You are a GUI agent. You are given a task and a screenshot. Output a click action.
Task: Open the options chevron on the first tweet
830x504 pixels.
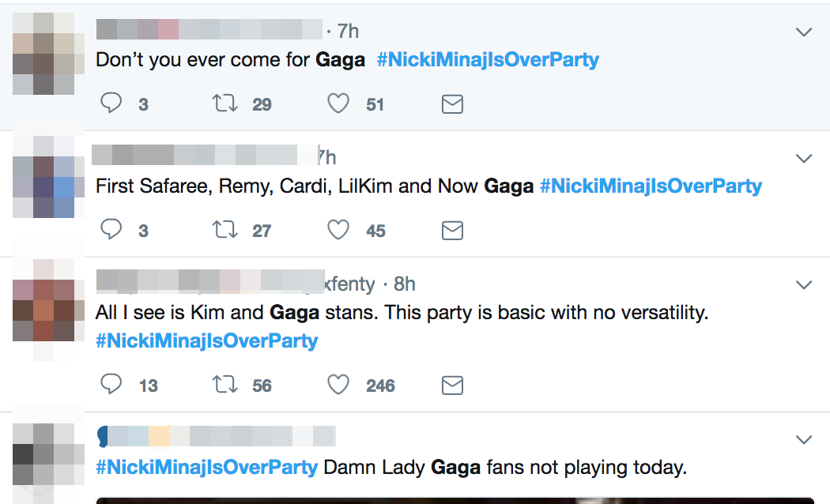tap(804, 32)
